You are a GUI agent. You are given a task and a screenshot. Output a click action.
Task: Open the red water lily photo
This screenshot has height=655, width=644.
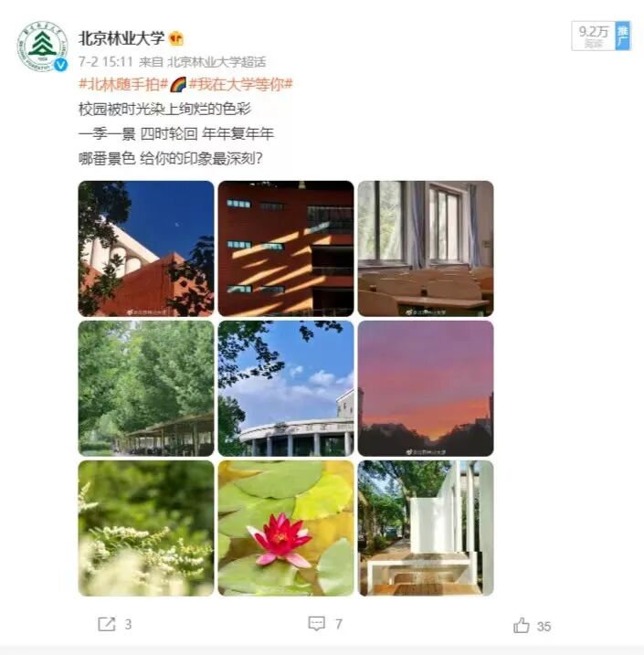point(286,528)
